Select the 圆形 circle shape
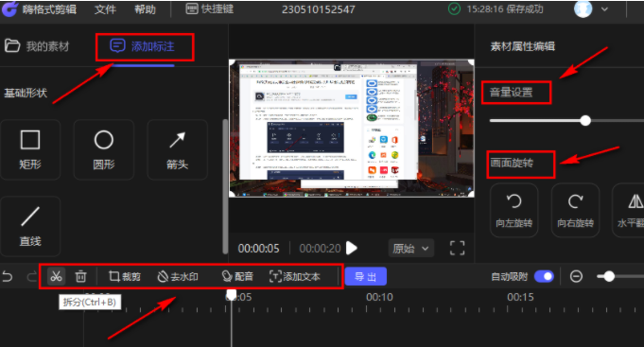The height and width of the screenshot is (347, 644). coord(103,149)
